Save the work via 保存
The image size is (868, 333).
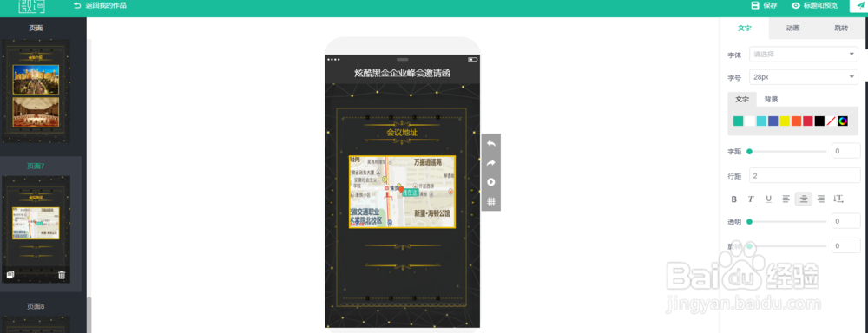click(x=764, y=5)
